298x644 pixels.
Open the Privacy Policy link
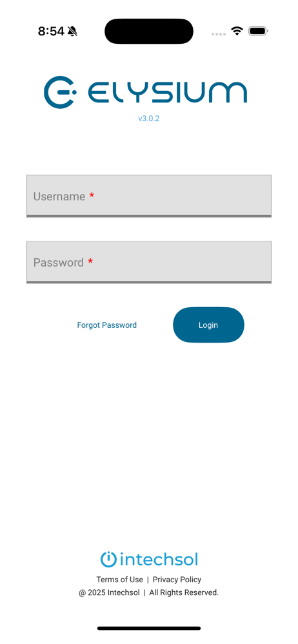pyautogui.click(x=177, y=580)
